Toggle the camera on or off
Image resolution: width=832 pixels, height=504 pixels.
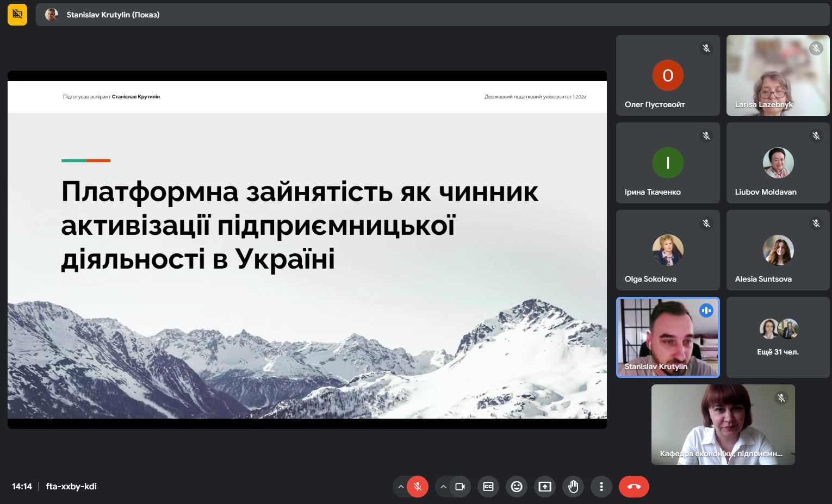click(x=460, y=487)
